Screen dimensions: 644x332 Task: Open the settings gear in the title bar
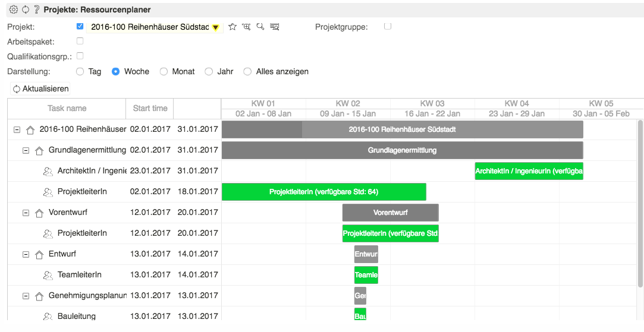(14, 10)
